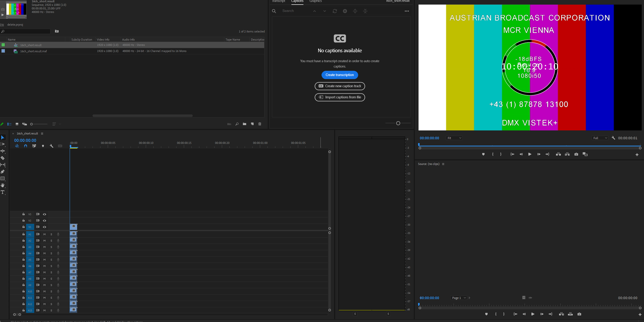This screenshot has width=644, height=322.
Task: Click the Video Info column header
Action: (x=103, y=40)
